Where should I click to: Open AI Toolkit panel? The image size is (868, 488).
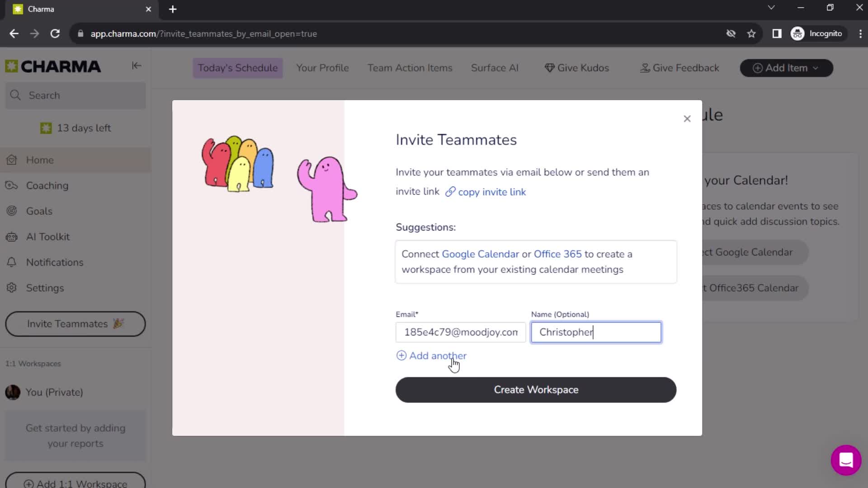pos(48,237)
